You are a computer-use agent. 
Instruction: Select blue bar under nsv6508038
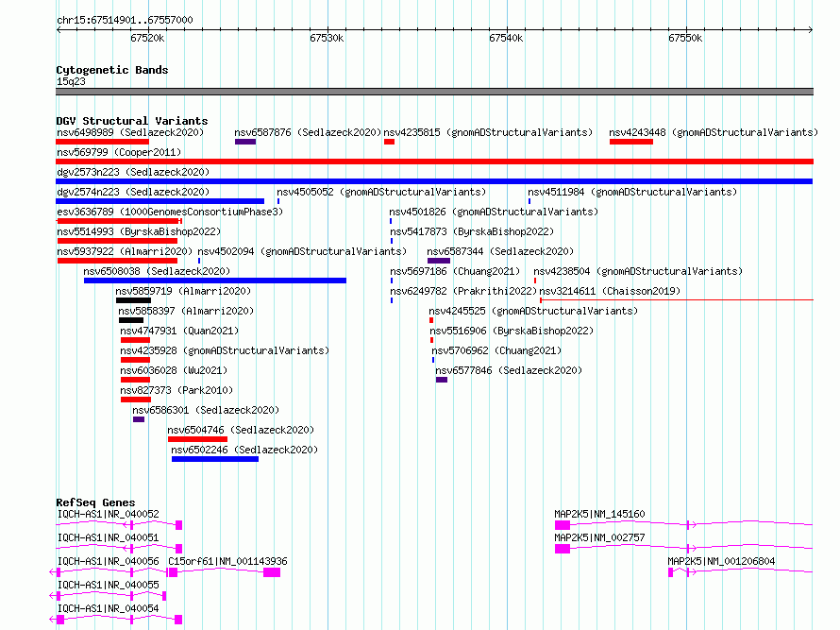pos(215,281)
